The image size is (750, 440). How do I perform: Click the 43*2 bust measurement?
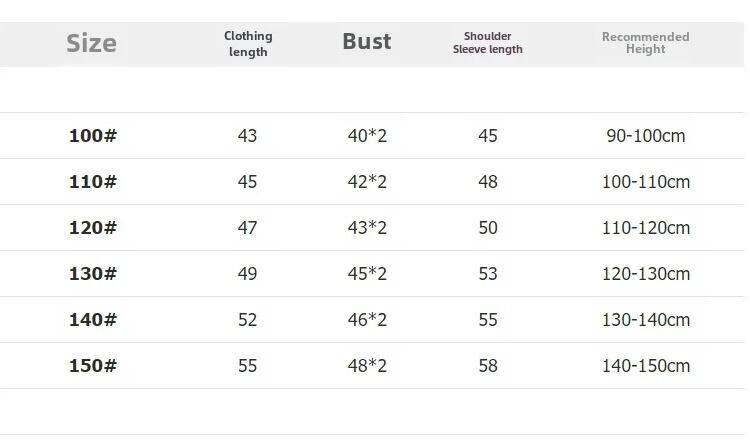tap(367, 228)
